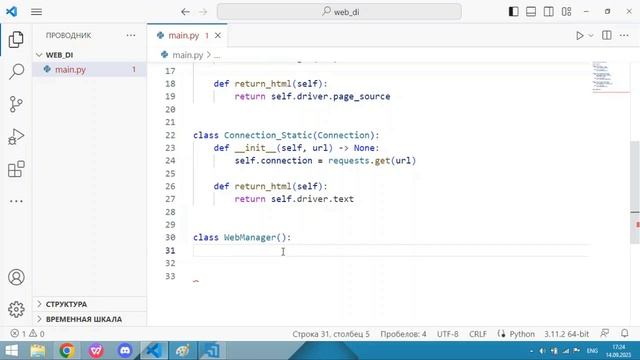Select language mode Python
Screen dimensions: 640x360
point(521,334)
